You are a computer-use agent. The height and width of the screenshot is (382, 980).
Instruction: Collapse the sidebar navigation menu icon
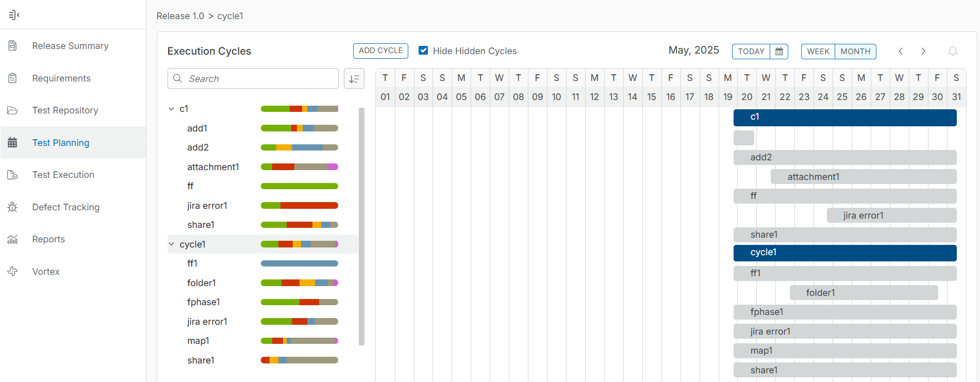14,15
